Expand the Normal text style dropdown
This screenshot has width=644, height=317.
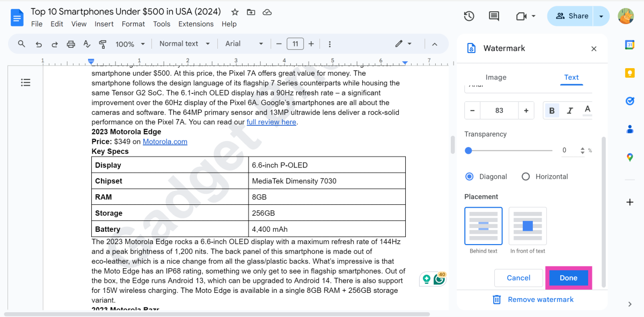point(184,44)
